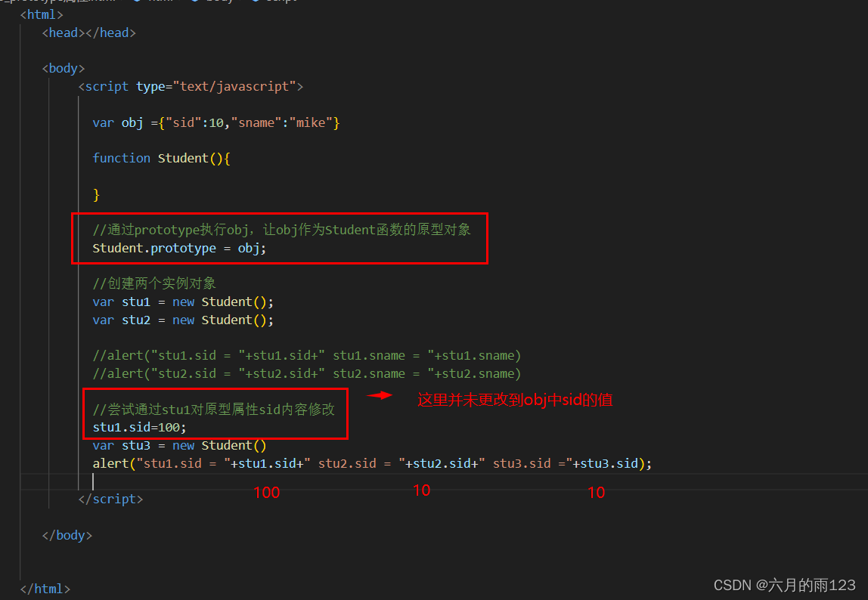
Task: Click the opening <html> tag line
Action: coord(42,15)
